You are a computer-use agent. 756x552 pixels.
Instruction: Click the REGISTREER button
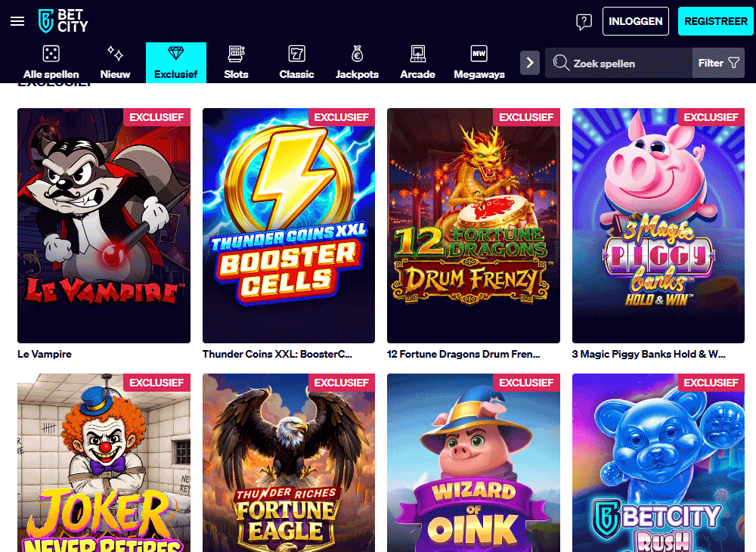(715, 21)
